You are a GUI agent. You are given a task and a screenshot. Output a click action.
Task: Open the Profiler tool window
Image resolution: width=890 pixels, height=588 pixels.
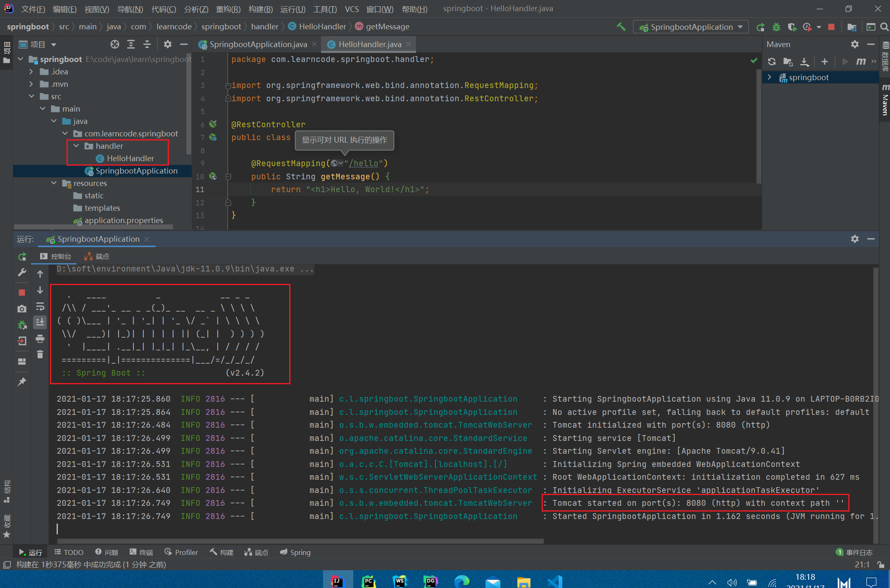coord(181,552)
